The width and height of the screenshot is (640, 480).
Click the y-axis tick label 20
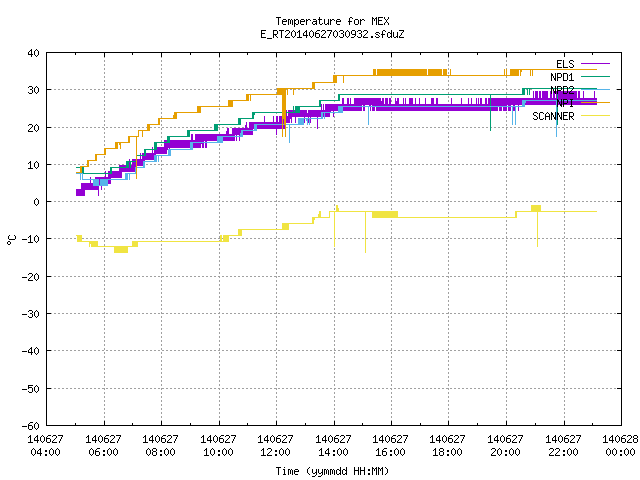(x=33, y=128)
